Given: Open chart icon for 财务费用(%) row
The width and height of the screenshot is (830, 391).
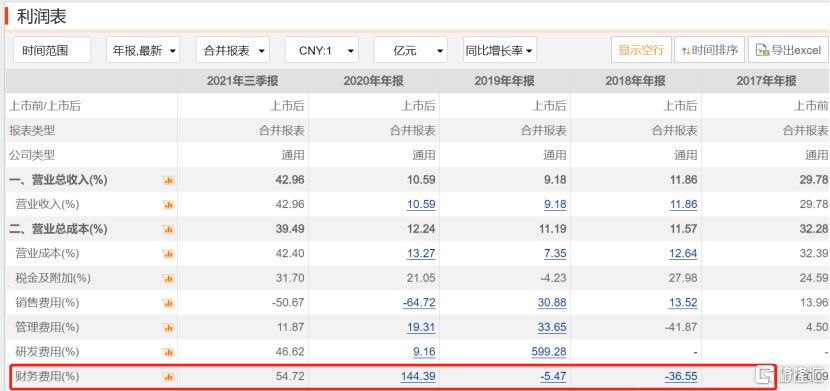Looking at the screenshot, I should point(168,377).
